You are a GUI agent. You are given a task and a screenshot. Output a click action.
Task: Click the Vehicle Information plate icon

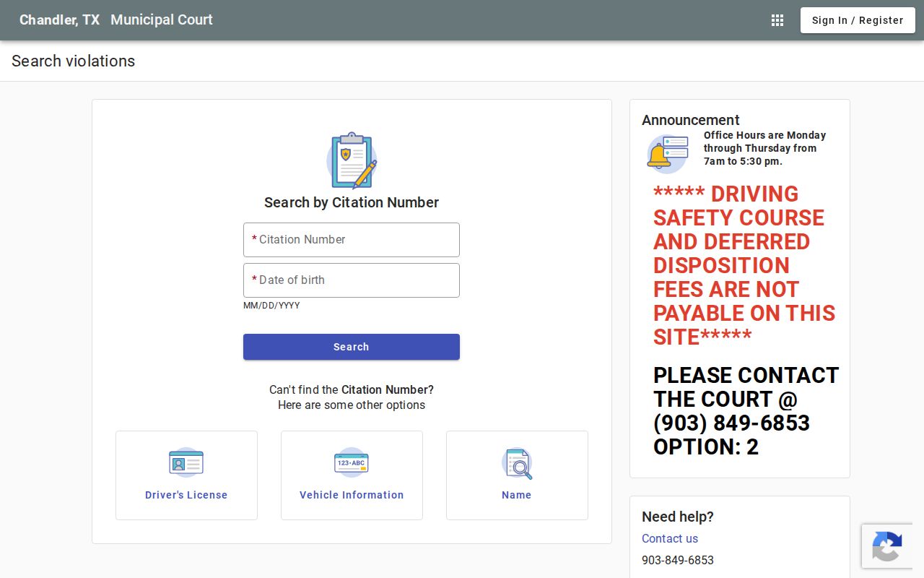pos(352,462)
